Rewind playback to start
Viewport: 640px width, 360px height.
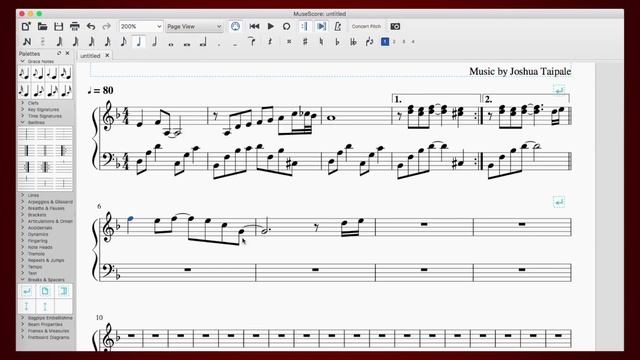pyautogui.click(x=254, y=27)
